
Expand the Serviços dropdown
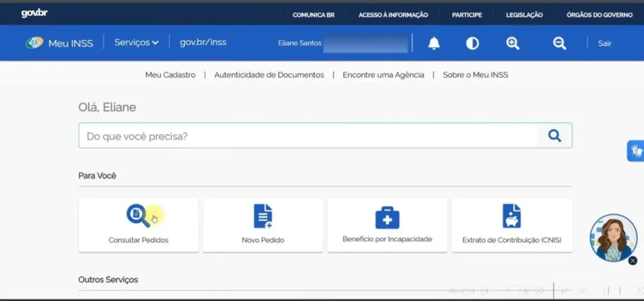(x=136, y=42)
